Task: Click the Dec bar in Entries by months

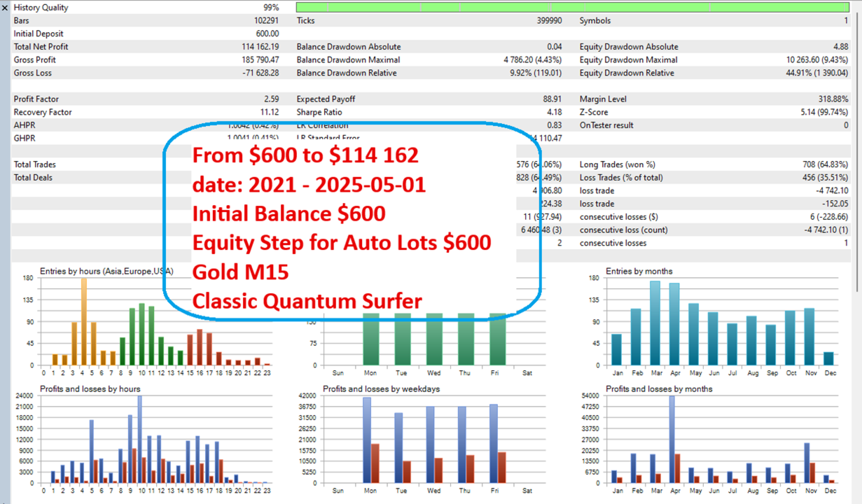Action: [x=828, y=358]
